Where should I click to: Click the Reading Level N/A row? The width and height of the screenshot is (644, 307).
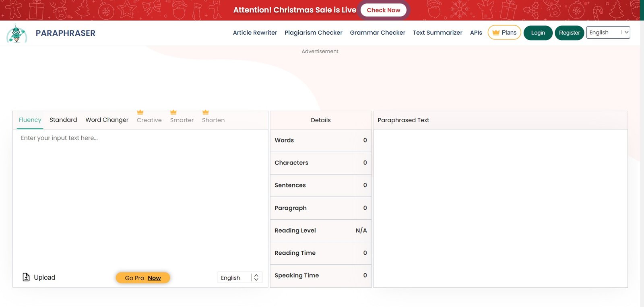point(321,231)
